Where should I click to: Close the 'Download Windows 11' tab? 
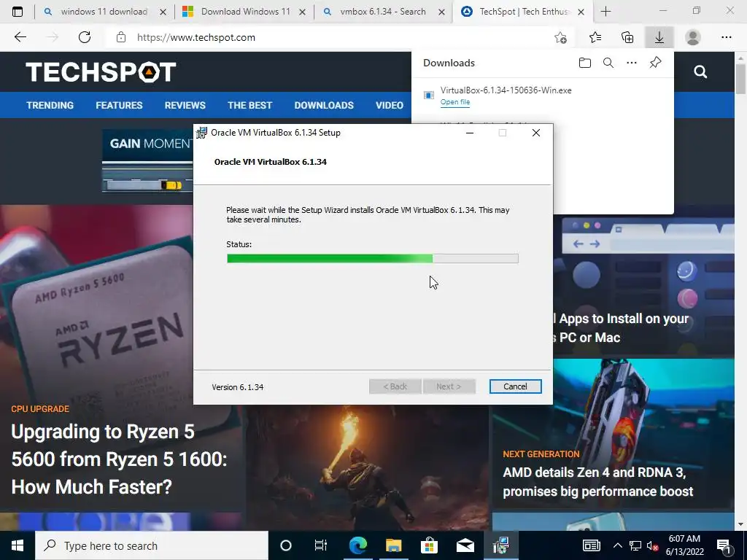pyautogui.click(x=302, y=12)
